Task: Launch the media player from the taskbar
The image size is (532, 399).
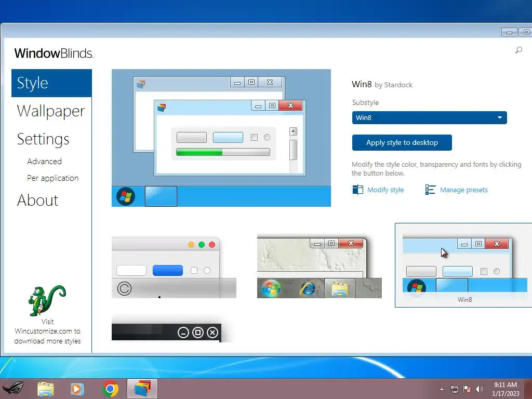Action: (77, 389)
